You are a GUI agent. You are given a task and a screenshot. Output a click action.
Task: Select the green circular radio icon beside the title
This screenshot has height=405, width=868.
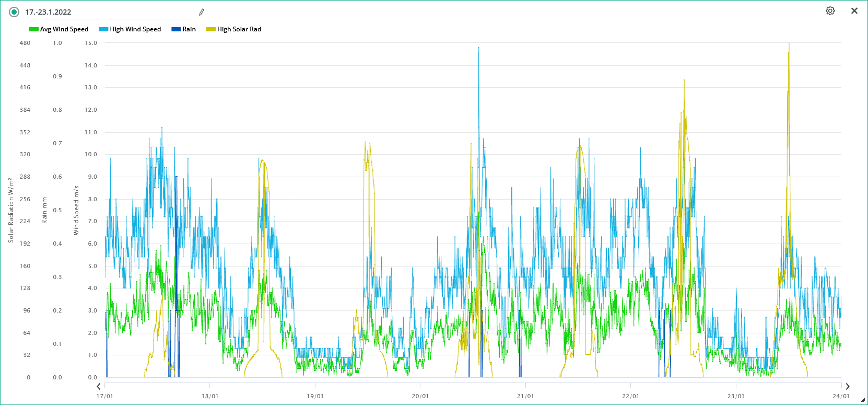14,12
